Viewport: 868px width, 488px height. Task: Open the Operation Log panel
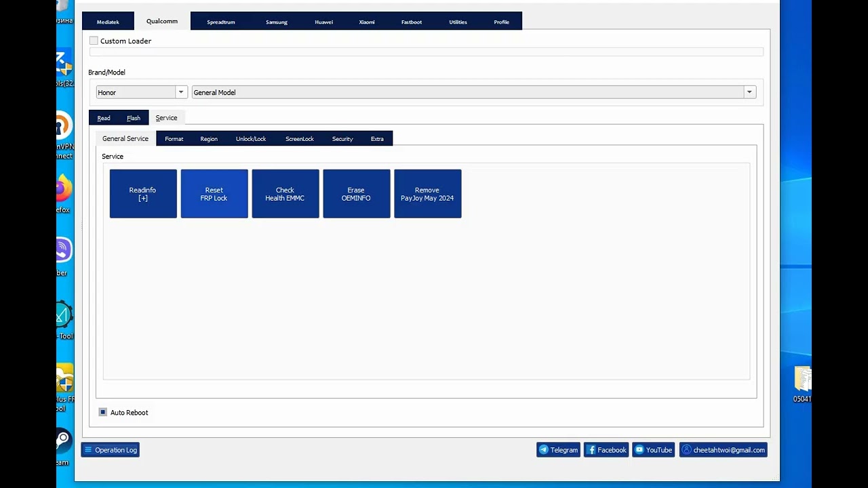[111, 450]
